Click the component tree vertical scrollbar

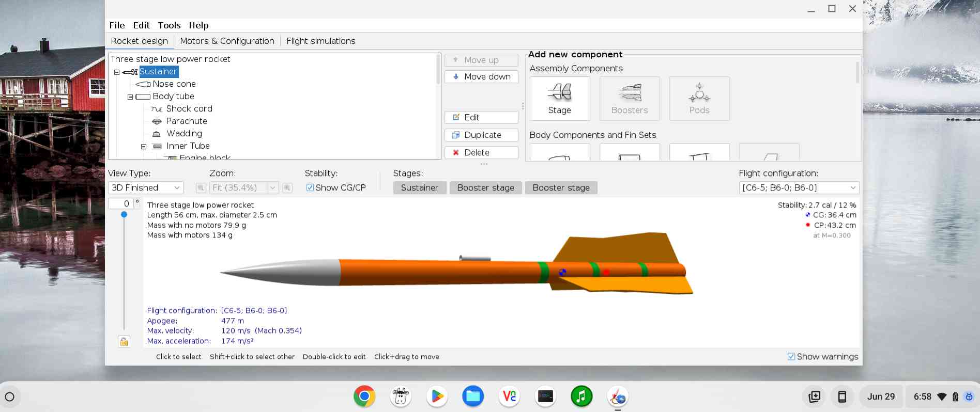point(438,68)
